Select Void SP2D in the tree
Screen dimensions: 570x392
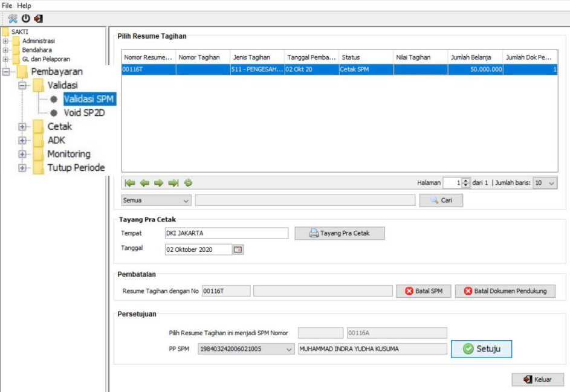pos(84,112)
